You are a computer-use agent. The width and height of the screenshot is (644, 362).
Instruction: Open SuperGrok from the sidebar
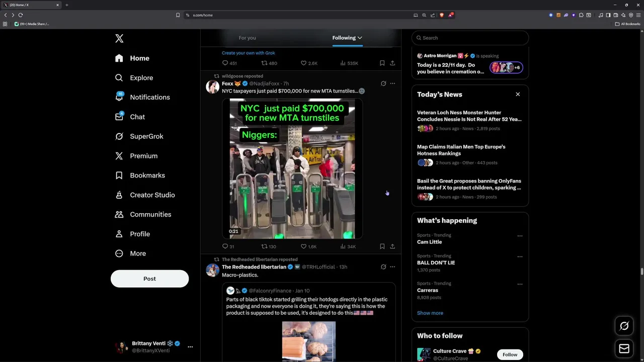click(x=139, y=136)
